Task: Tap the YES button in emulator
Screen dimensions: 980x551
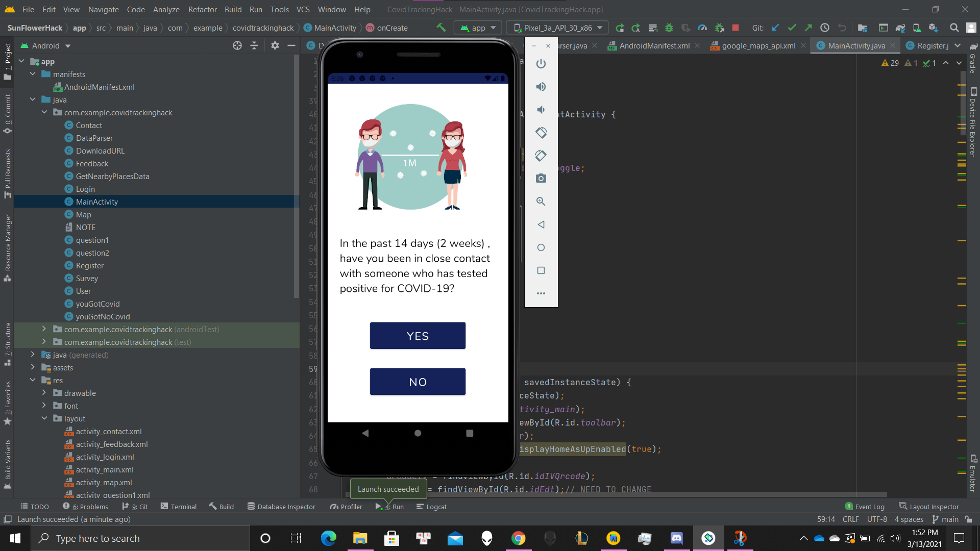Action: pos(418,336)
